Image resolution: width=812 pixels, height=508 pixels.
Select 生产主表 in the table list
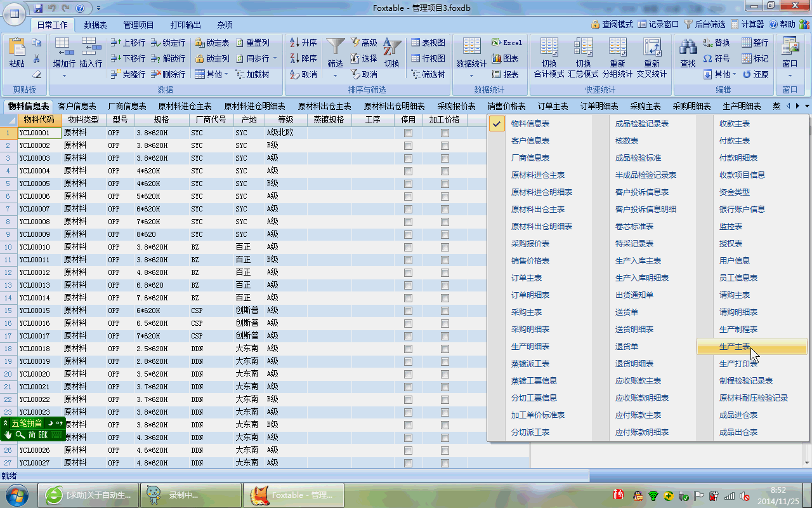(x=752, y=347)
